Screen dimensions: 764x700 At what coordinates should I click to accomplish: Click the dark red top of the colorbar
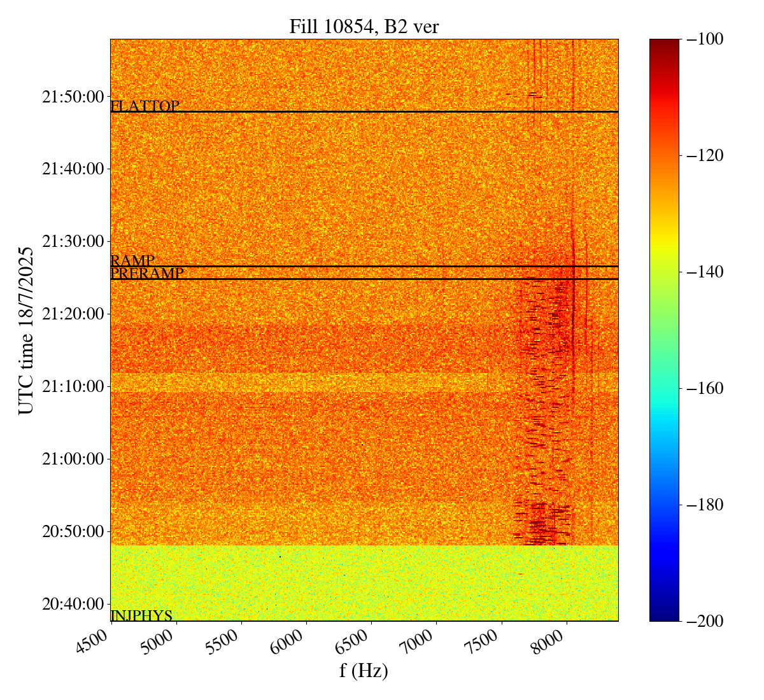(x=664, y=43)
